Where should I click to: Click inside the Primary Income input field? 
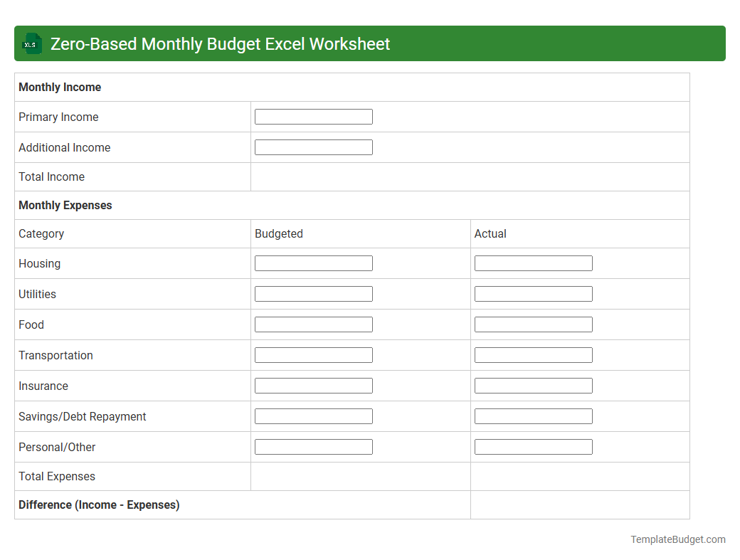(x=313, y=116)
